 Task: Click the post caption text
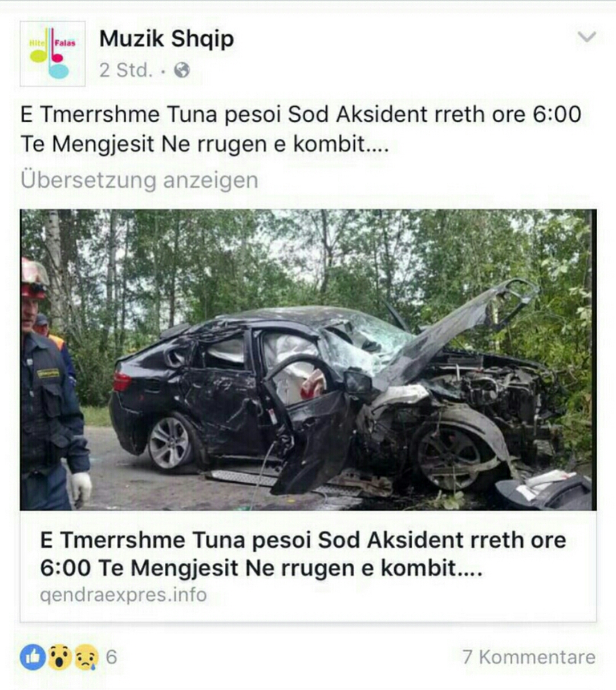point(301,129)
